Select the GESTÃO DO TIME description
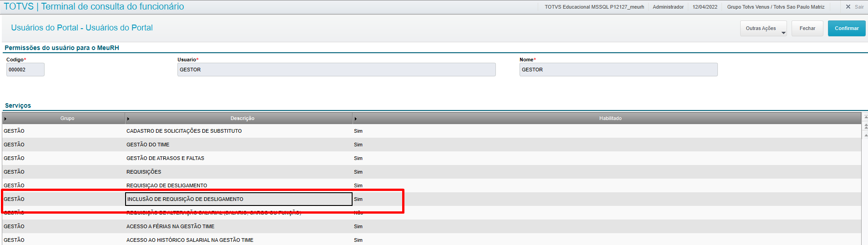Image resolution: width=868 pixels, height=245 pixels. (148, 145)
